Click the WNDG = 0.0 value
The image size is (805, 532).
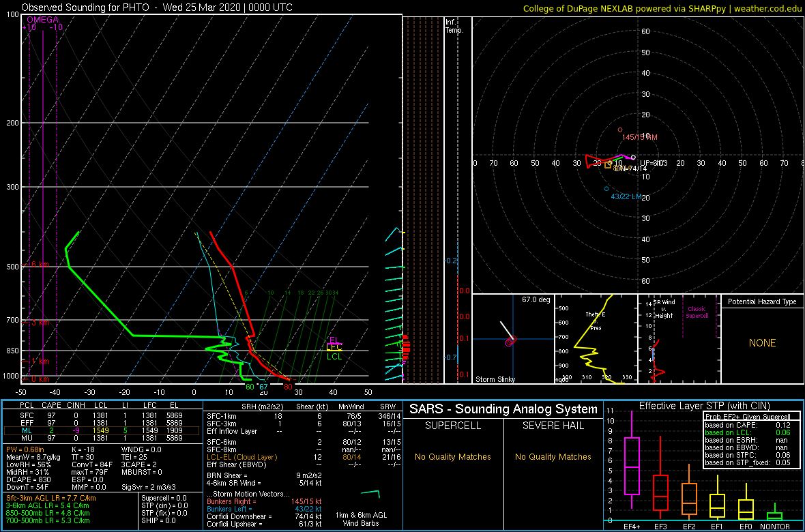tap(142, 449)
